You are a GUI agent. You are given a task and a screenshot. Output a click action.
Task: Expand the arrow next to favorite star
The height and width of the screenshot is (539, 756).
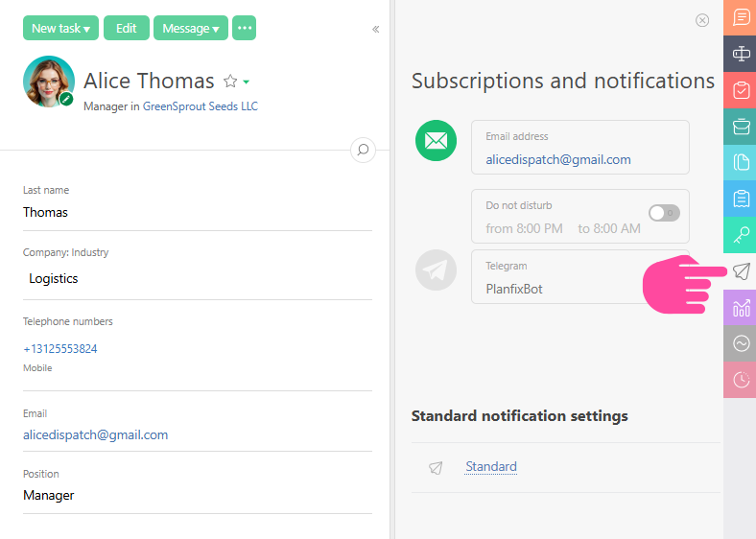(247, 82)
